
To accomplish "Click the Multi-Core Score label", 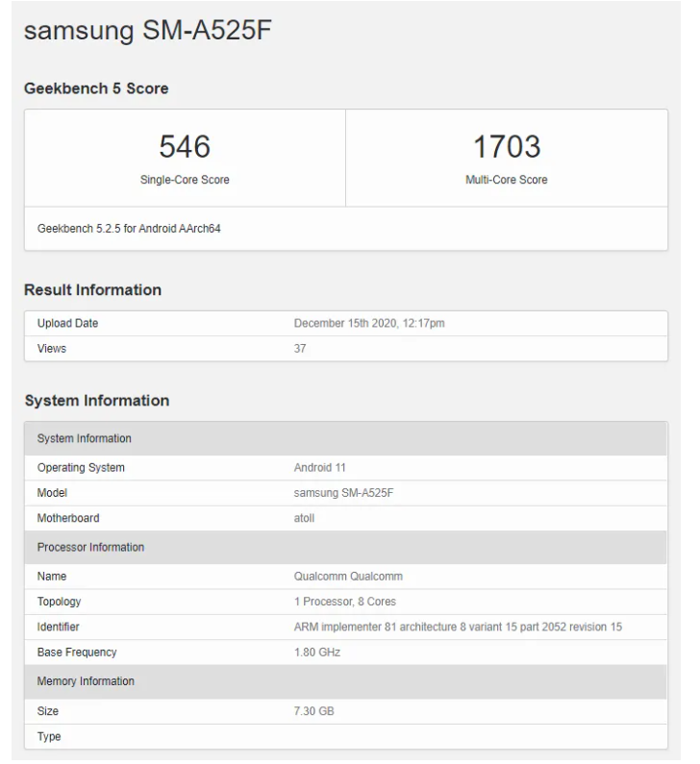I will 507,180.
